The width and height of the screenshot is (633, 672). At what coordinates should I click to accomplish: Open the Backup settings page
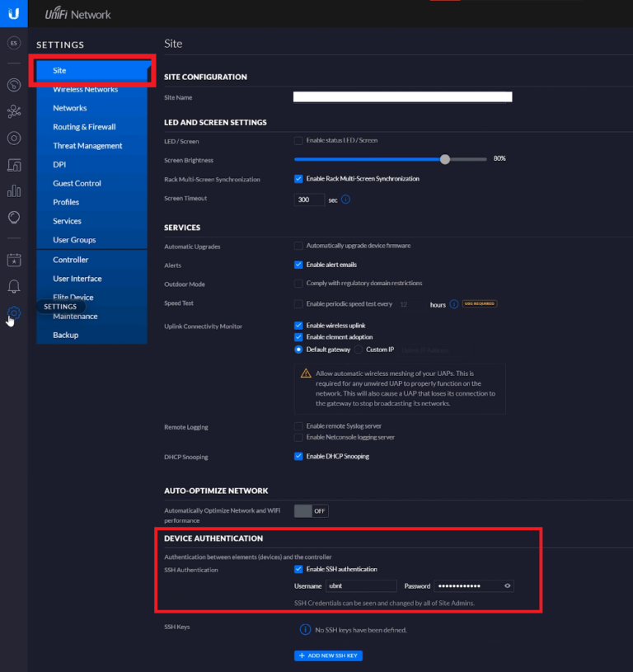point(66,335)
